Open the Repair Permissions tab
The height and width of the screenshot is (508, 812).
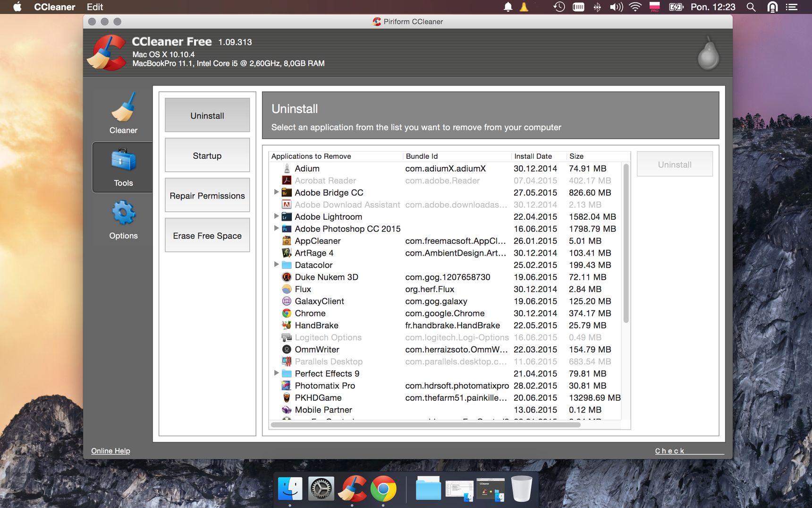click(x=207, y=196)
